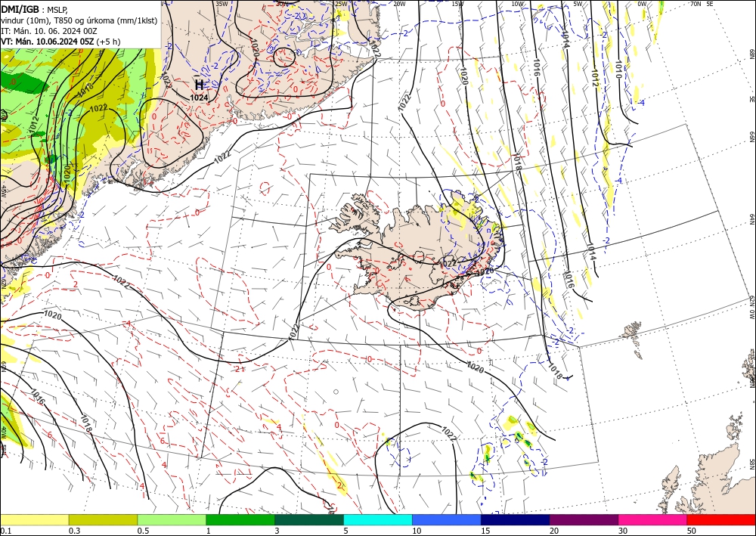The image size is (756, 536).
Task: Click the "5W" longitude label at top
Action: click(578, 4)
